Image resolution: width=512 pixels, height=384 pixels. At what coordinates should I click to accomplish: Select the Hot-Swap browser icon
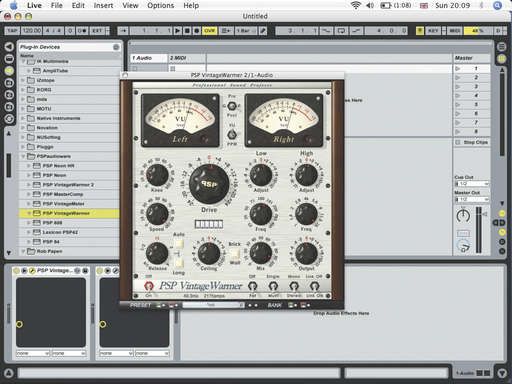[x=9, y=119]
